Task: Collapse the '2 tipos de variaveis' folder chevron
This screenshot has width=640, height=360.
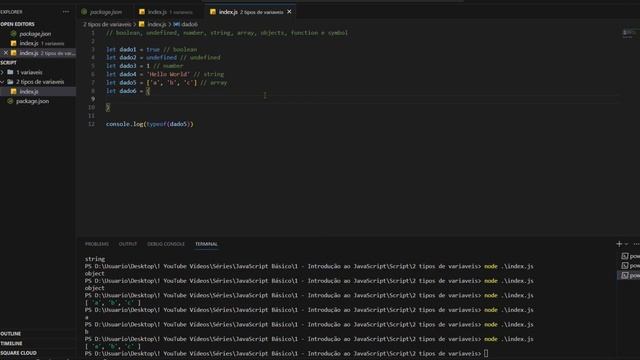Action: [x=2, y=82]
